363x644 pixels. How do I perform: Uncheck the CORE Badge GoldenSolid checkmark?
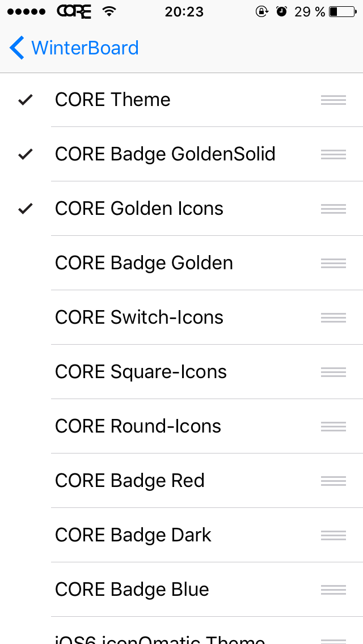point(25,154)
